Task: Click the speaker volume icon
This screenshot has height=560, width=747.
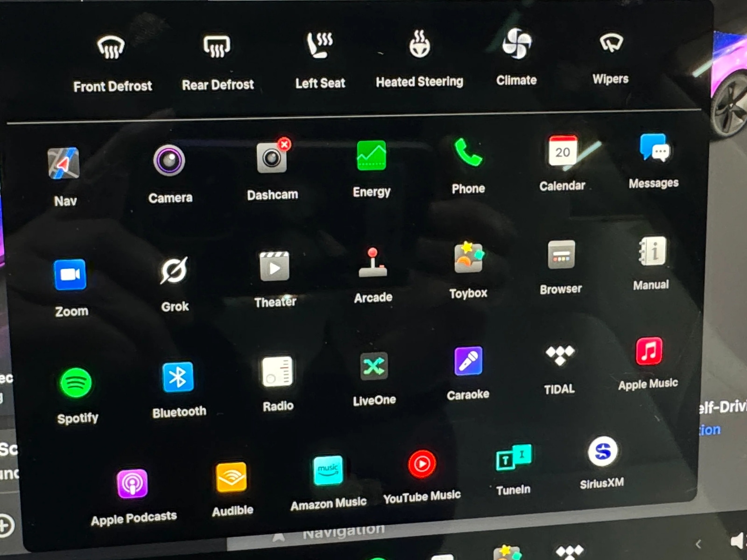Action: [737, 541]
